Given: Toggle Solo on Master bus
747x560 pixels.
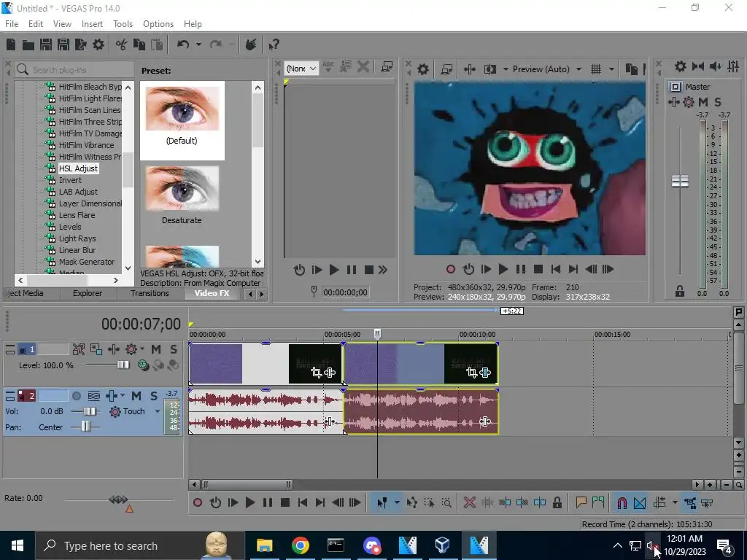Looking at the screenshot, I should tap(718, 102).
